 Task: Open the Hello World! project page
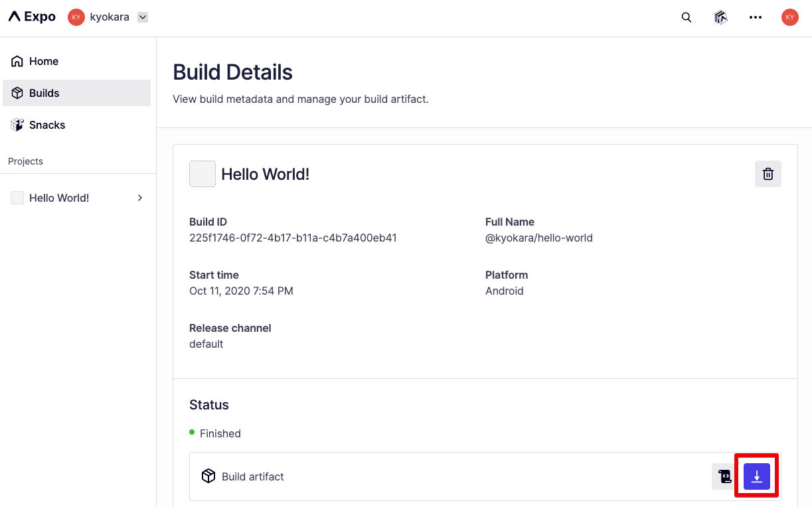pos(58,198)
